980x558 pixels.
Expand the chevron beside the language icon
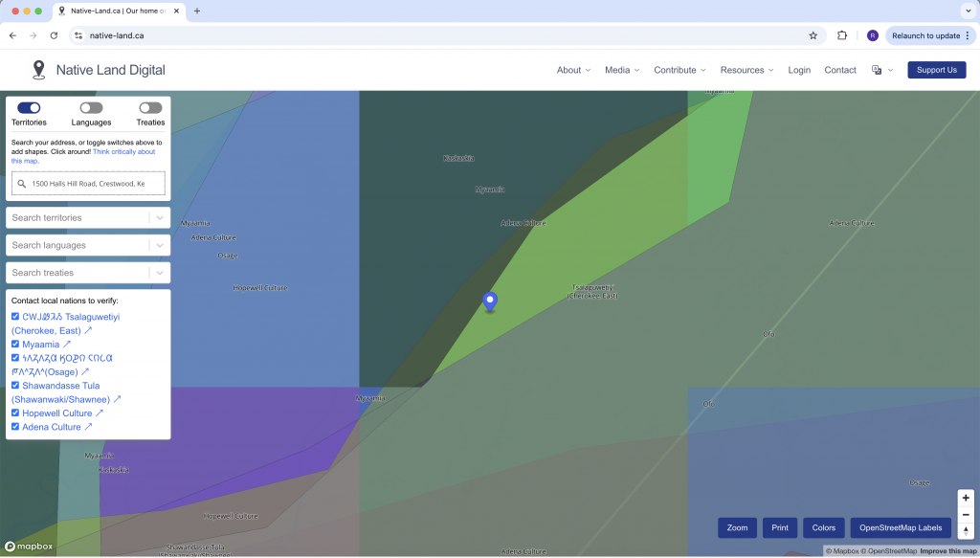[x=891, y=70]
